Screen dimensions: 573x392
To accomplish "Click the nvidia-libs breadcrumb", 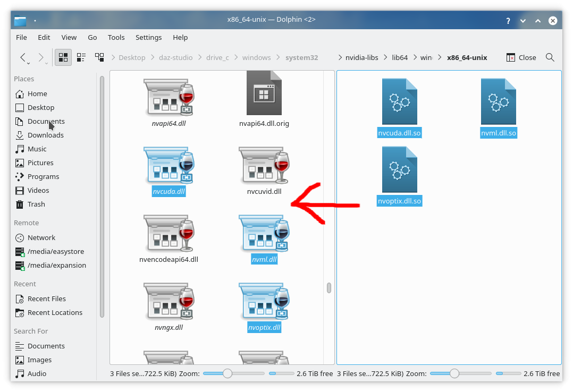I will (362, 57).
